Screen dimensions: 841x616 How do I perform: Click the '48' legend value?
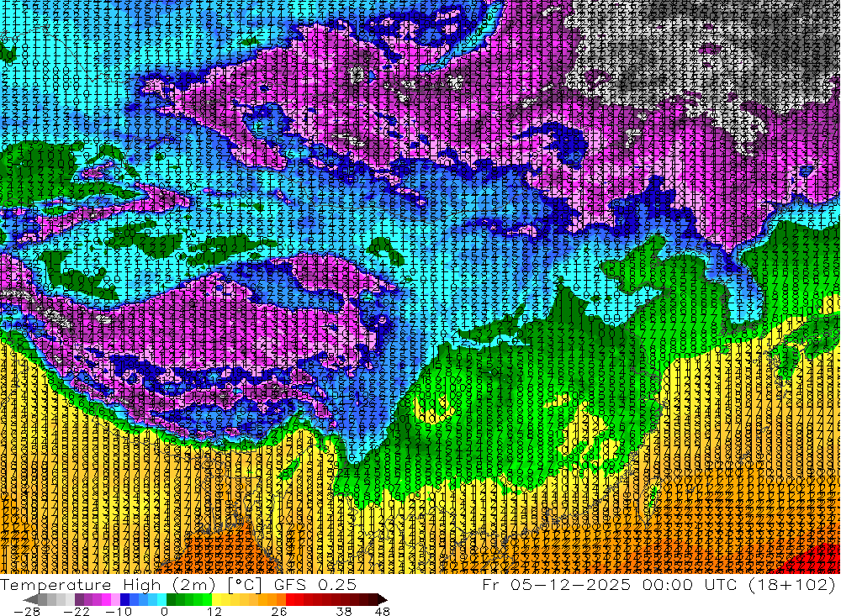point(383,611)
